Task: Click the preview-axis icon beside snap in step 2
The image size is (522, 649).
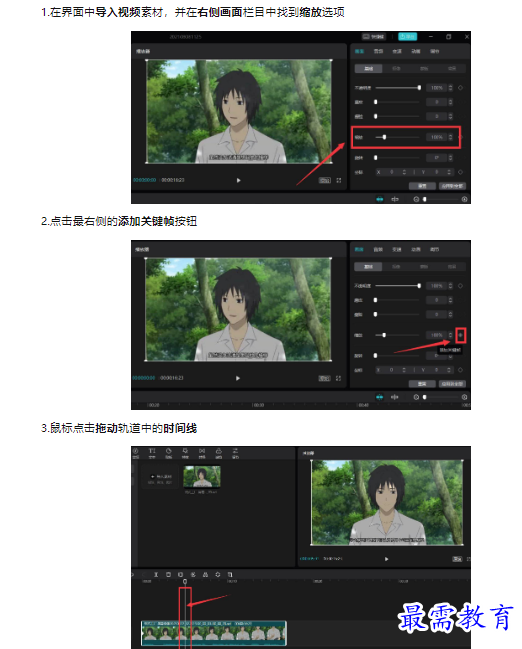Action: [x=395, y=397]
